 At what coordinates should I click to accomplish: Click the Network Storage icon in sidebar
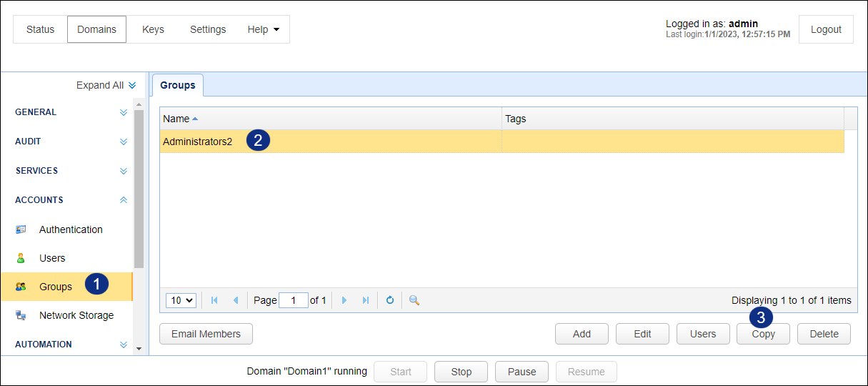click(x=21, y=315)
